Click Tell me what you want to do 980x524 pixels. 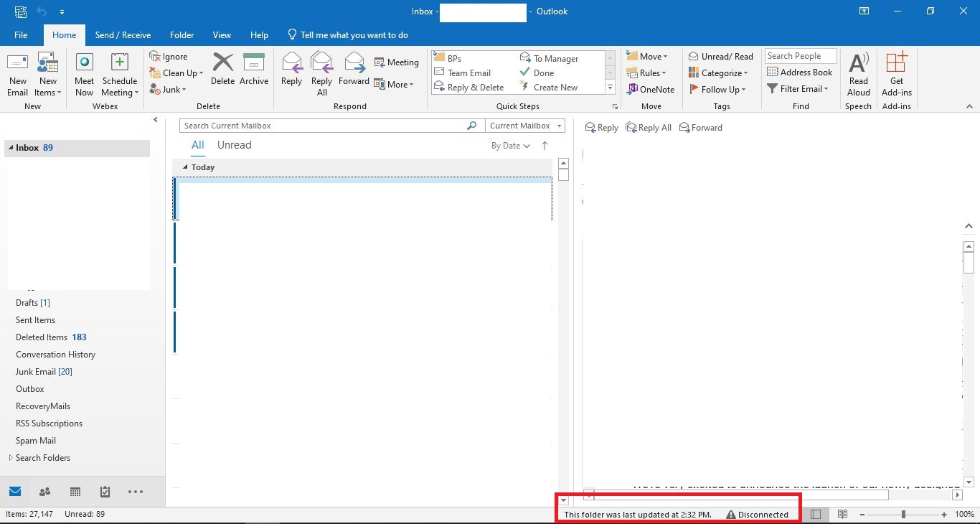(348, 35)
